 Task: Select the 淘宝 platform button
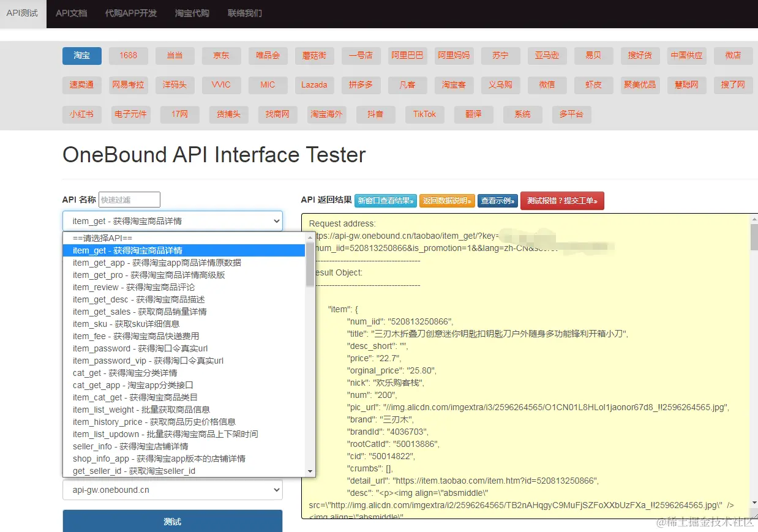pyautogui.click(x=82, y=55)
